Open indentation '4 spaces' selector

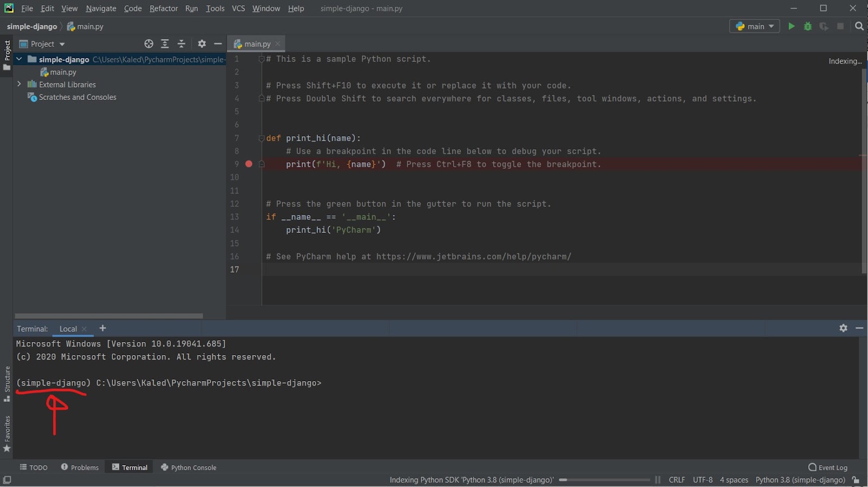coord(734,480)
